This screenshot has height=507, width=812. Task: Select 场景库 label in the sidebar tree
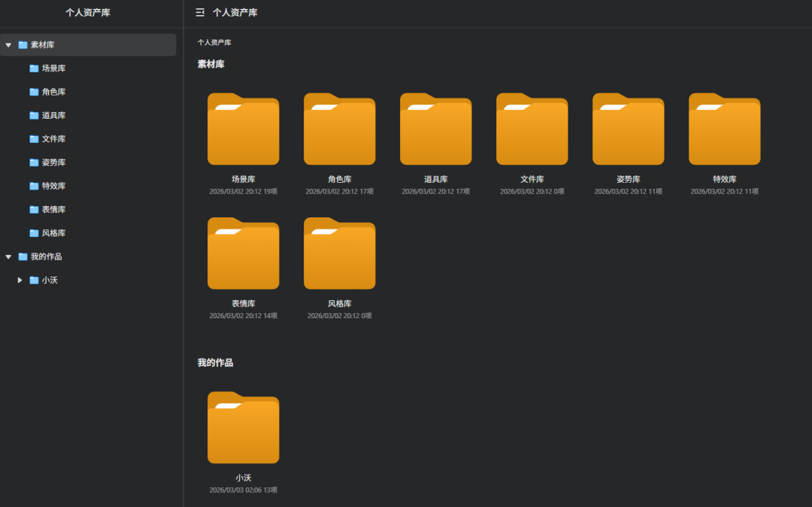(x=54, y=68)
